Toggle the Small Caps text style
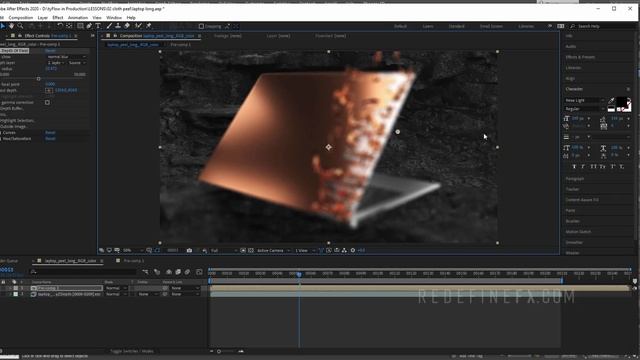 click(602, 167)
